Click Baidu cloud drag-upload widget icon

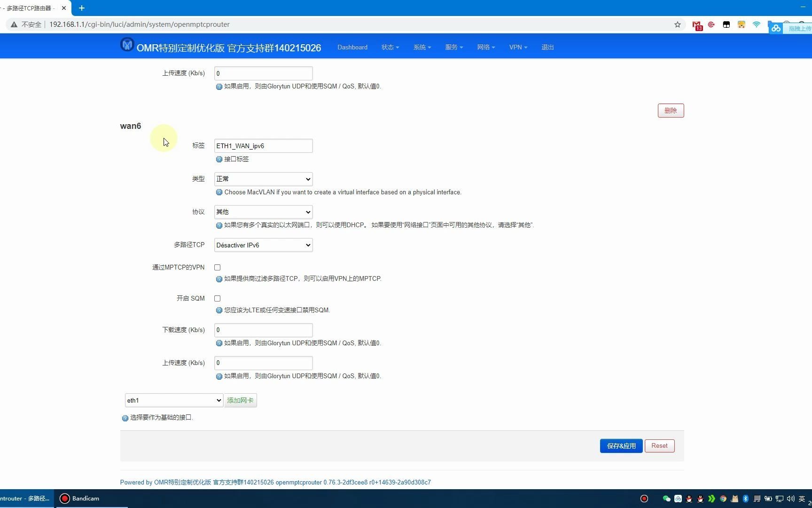tap(776, 29)
